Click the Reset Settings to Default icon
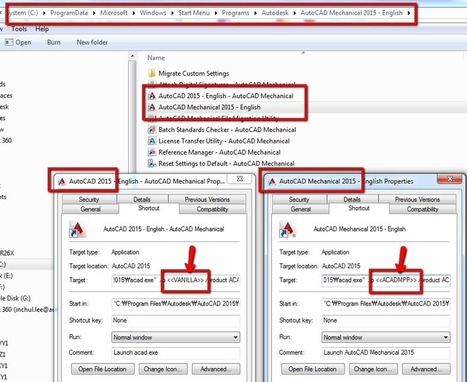The height and width of the screenshot is (382, 467). [x=152, y=164]
